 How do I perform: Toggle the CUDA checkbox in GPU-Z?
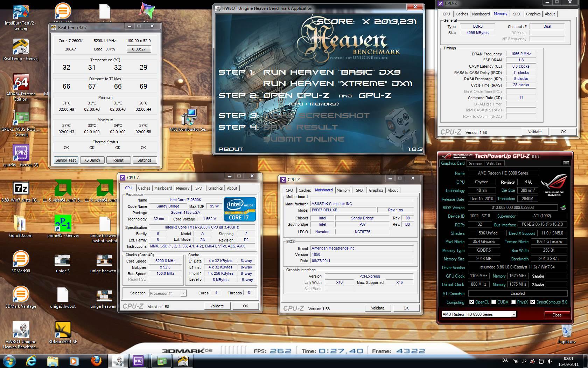493,302
